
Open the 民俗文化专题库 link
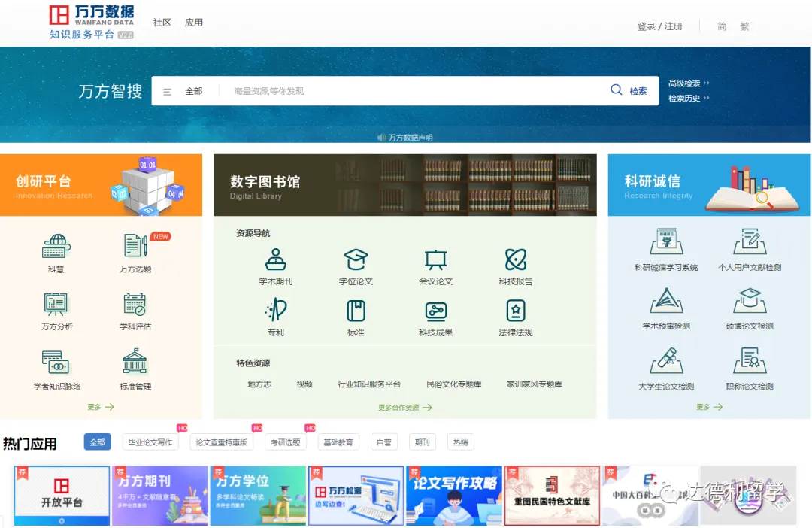pos(454,384)
